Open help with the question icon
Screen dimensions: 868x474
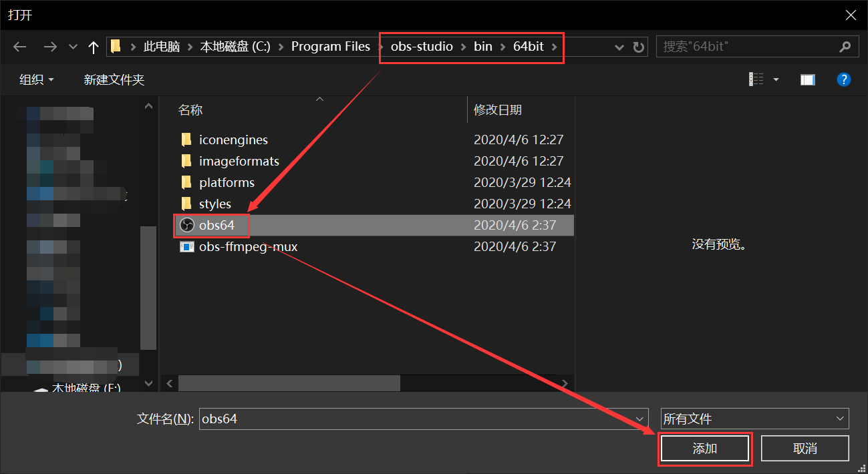844,79
